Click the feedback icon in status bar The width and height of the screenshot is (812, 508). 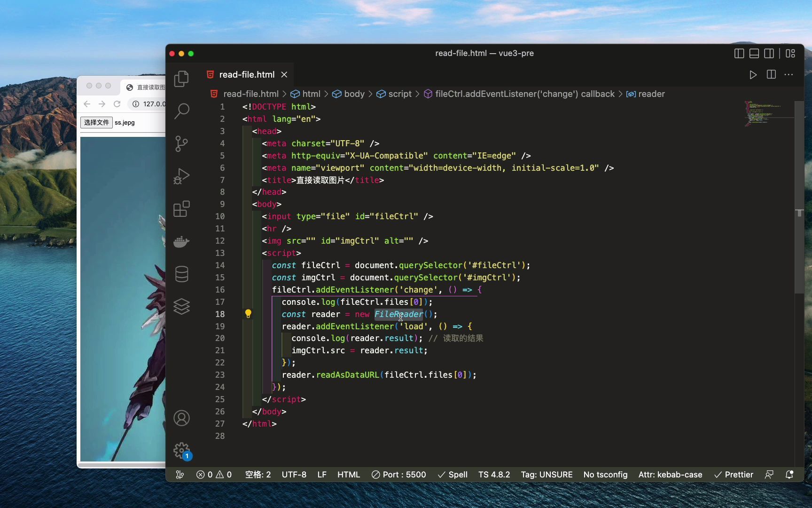769,475
